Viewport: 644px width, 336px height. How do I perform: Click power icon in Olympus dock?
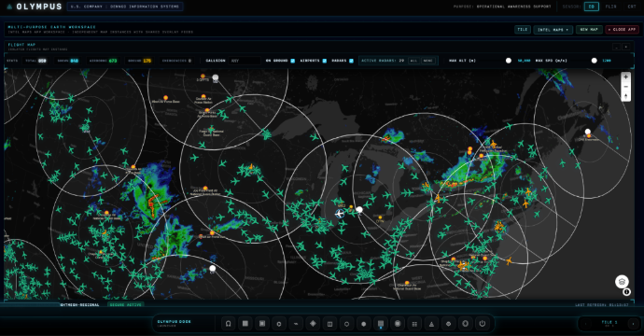483,324
